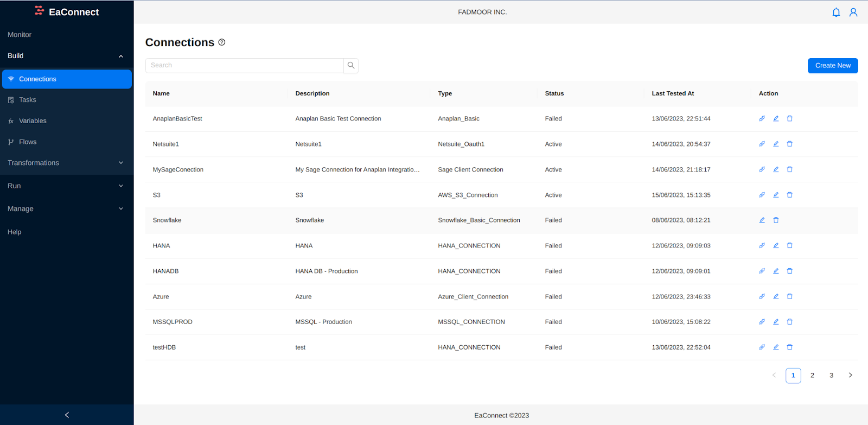
Task: Test connection icon for HANA row
Action: tap(762, 245)
